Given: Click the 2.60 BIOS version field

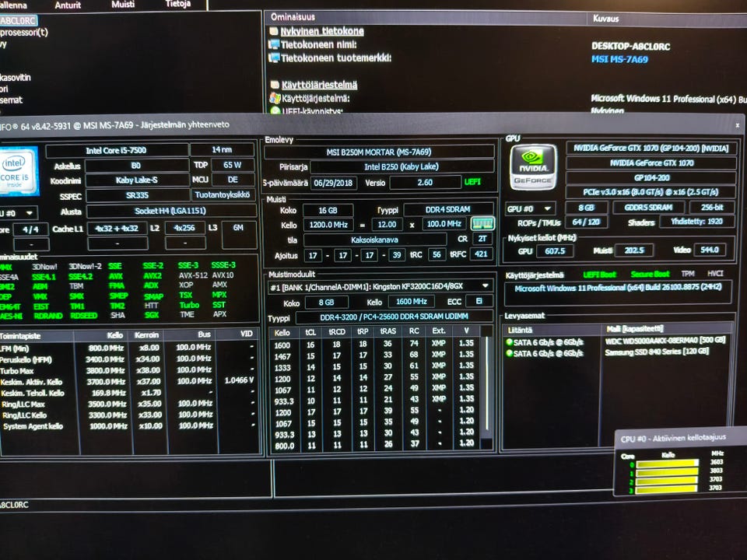Looking at the screenshot, I should click(x=425, y=182).
